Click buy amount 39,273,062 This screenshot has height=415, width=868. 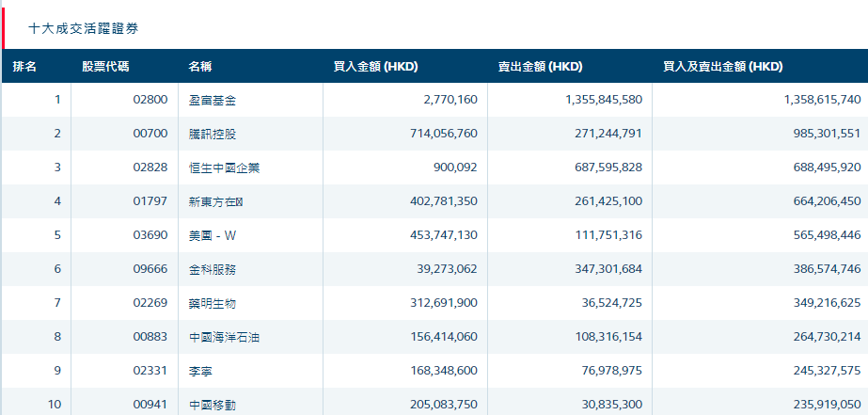(447, 269)
